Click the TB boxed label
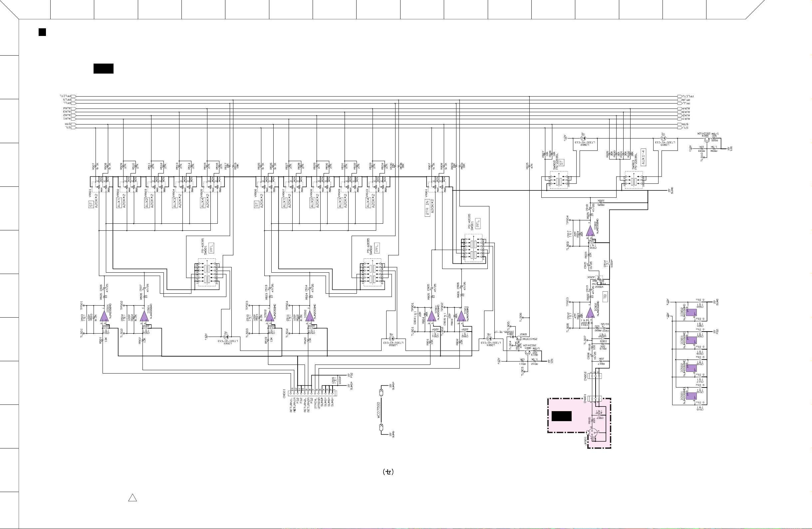The image size is (812, 529). coord(605,297)
